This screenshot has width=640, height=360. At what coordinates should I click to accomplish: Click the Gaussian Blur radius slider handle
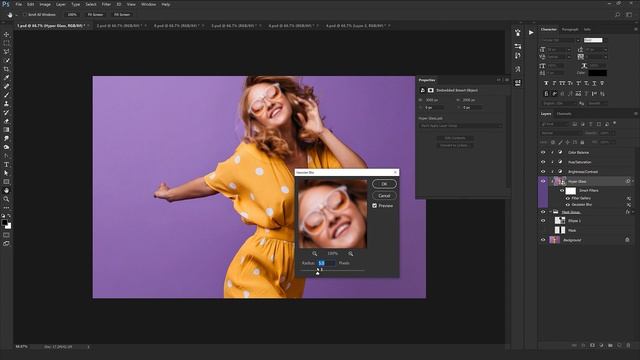(x=318, y=273)
